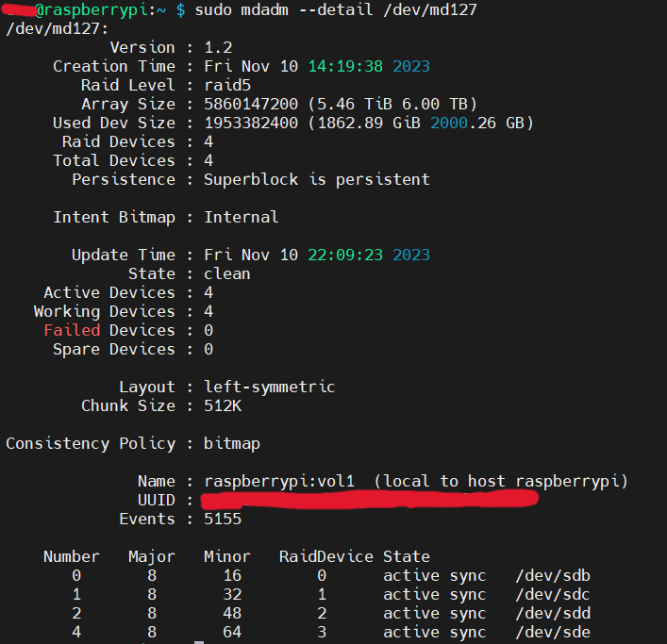Click the /dev/sde device path
The height and width of the screenshot is (644, 667).
553,632
